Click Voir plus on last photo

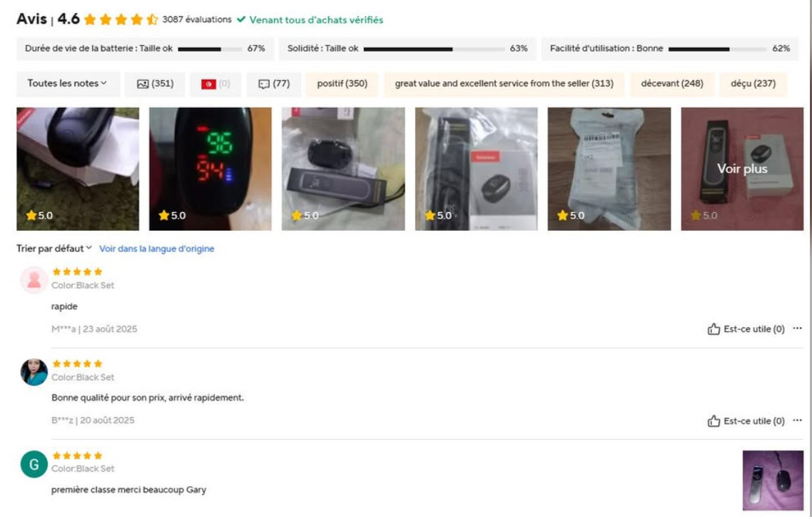tap(742, 169)
